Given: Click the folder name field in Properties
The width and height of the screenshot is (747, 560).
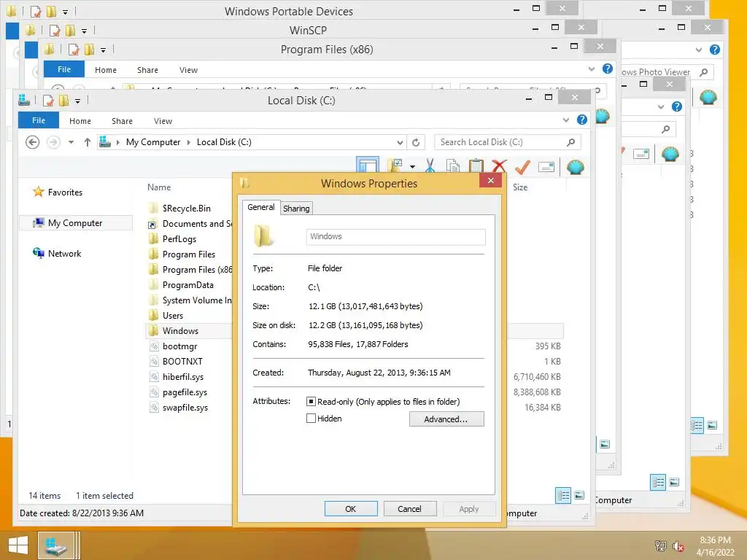Looking at the screenshot, I should pyautogui.click(x=396, y=237).
